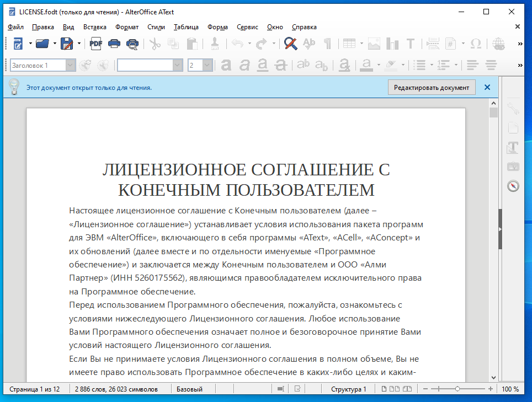Click the Open folder icon
The image size is (532, 402).
coord(42,44)
